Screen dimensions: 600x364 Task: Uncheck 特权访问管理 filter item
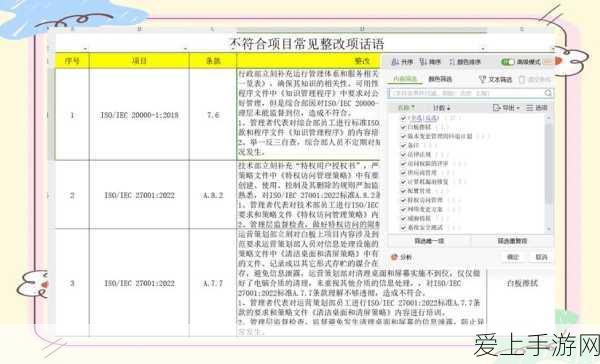click(403, 200)
